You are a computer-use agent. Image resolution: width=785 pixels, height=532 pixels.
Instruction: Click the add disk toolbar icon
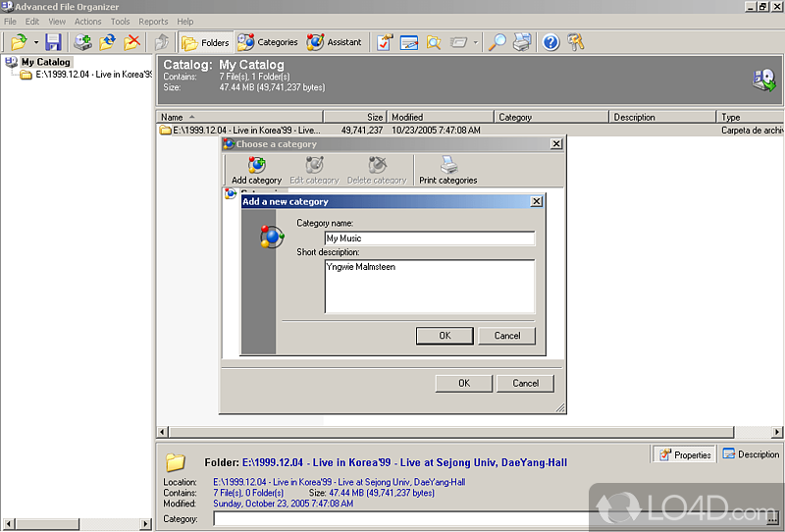point(82,42)
